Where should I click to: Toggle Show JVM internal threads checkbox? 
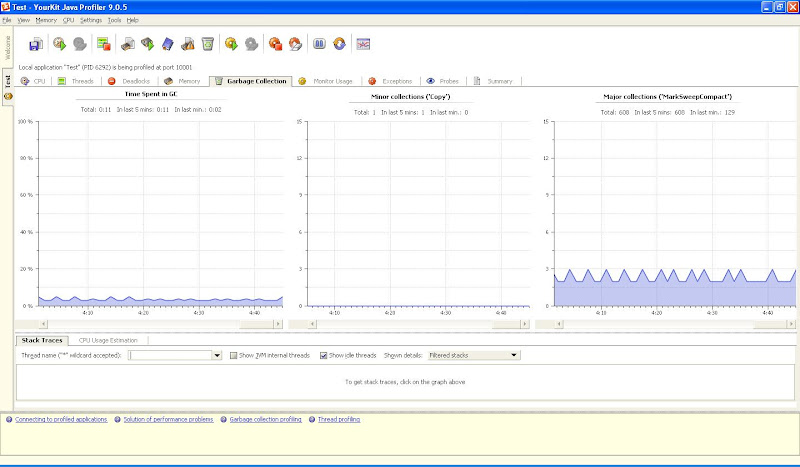(x=233, y=356)
